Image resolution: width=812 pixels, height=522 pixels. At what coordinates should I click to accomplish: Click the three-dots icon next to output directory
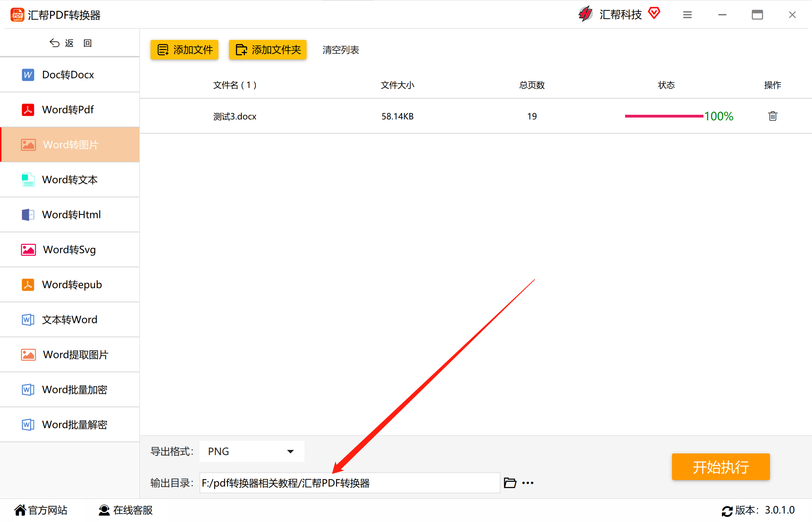[528, 483]
